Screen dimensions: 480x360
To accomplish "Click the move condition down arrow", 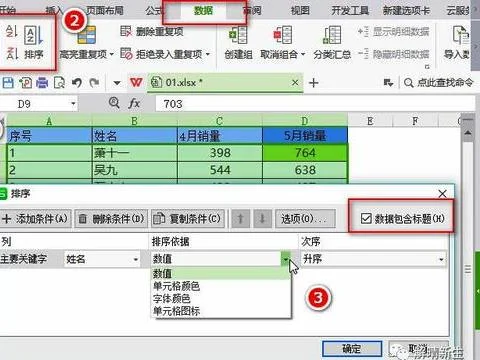I will coord(262,219).
